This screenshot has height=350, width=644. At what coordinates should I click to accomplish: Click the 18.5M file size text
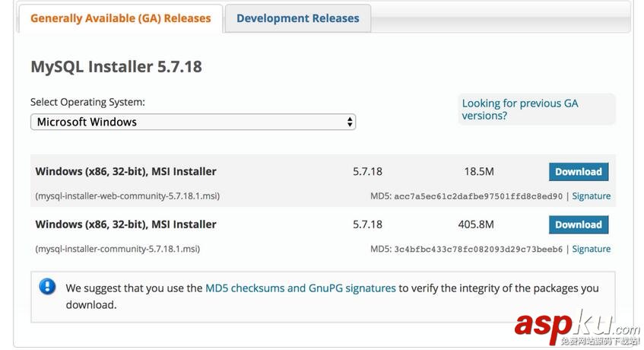479,172
